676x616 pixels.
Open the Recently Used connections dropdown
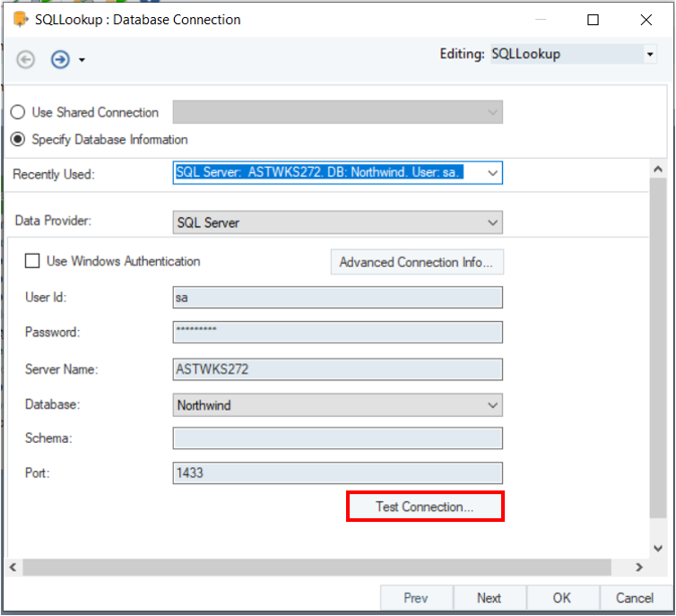[491, 172]
